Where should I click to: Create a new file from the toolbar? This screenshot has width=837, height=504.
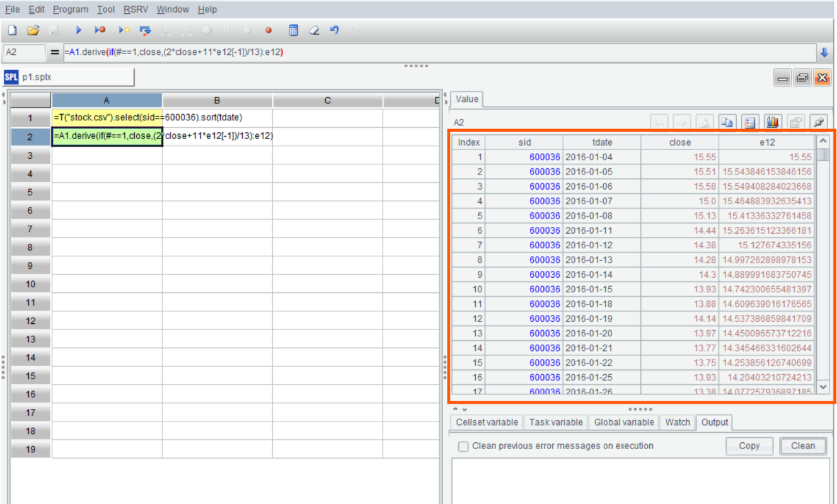12,30
